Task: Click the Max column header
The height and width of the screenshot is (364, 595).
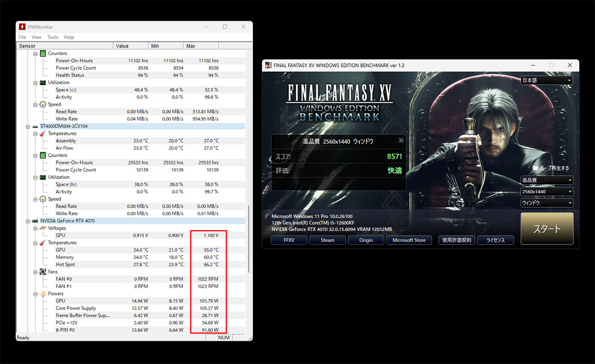Action: pos(201,46)
